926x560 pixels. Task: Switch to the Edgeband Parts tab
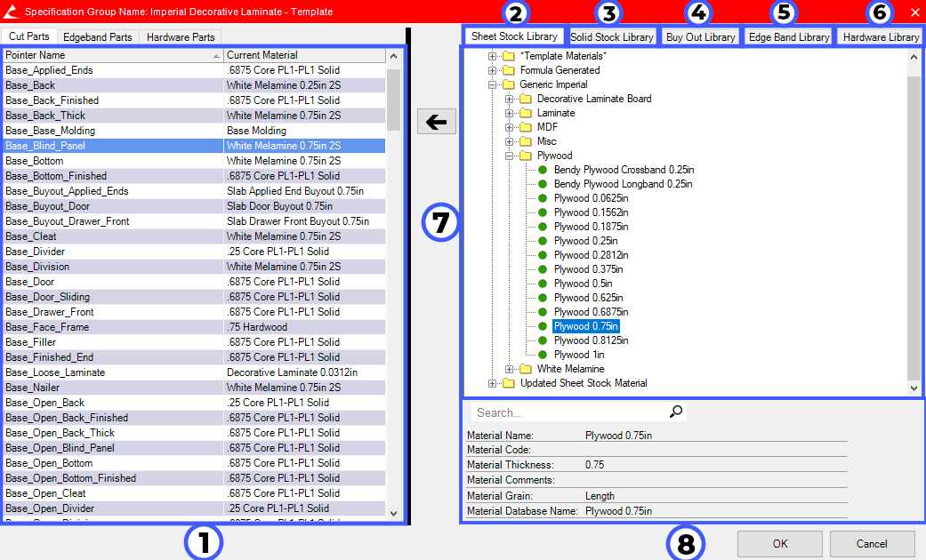pos(98,37)
